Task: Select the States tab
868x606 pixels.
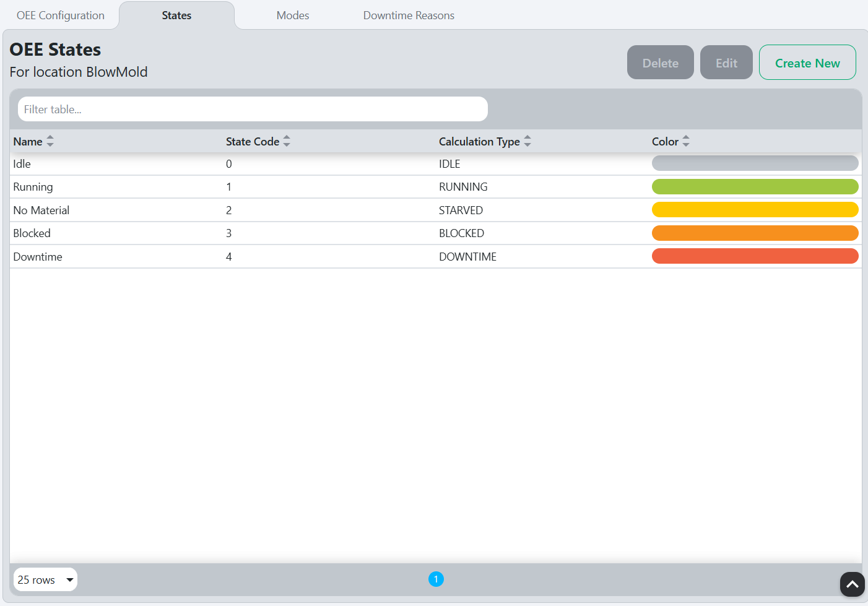Action: (x=176, y=15)
